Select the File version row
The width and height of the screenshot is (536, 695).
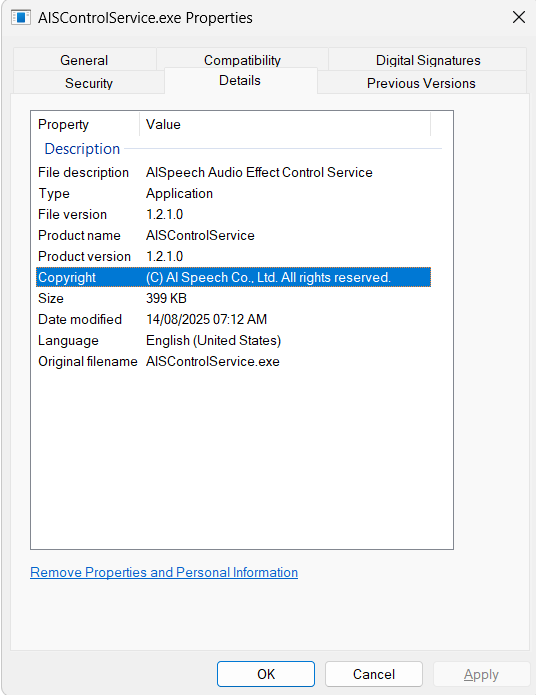(x=233, y=215)
